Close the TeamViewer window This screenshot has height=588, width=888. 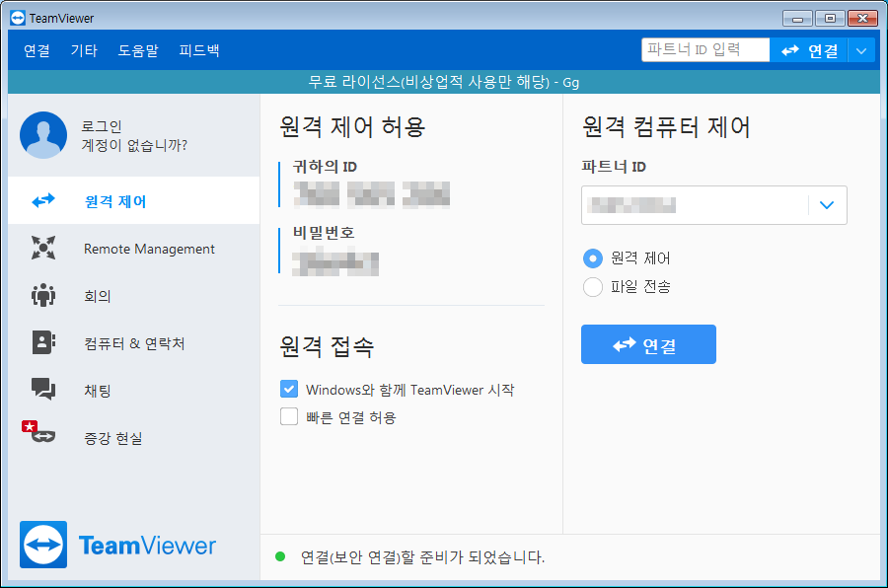[x=862, y=19]
